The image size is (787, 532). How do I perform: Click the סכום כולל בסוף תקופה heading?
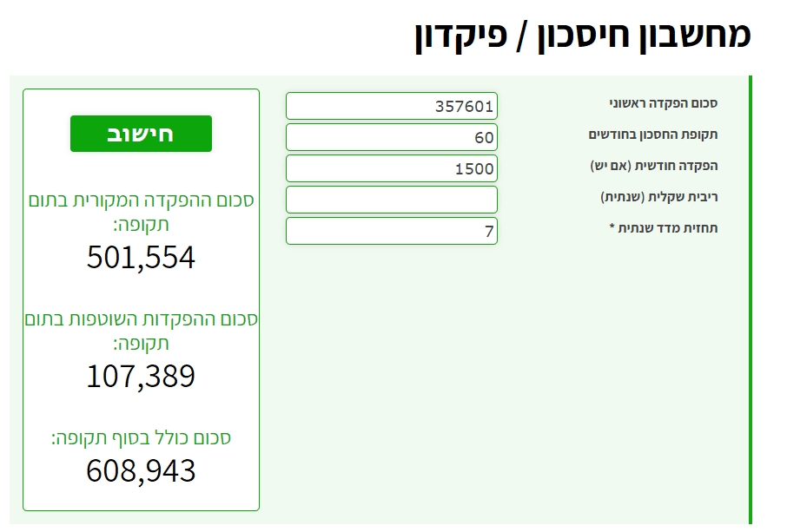pyautogui.click(x=141, y=438)
